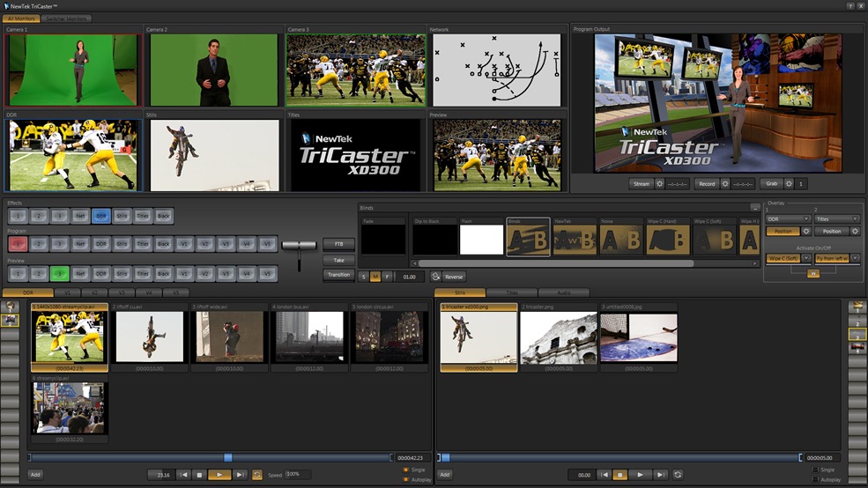Click the Reverse button
Screen dimensions: 868x488
454,277
